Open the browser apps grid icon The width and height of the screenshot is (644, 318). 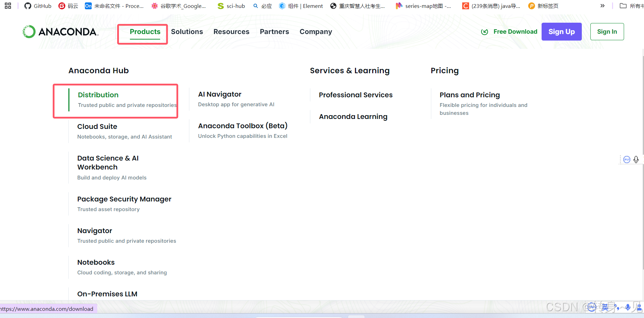point(8,6)
